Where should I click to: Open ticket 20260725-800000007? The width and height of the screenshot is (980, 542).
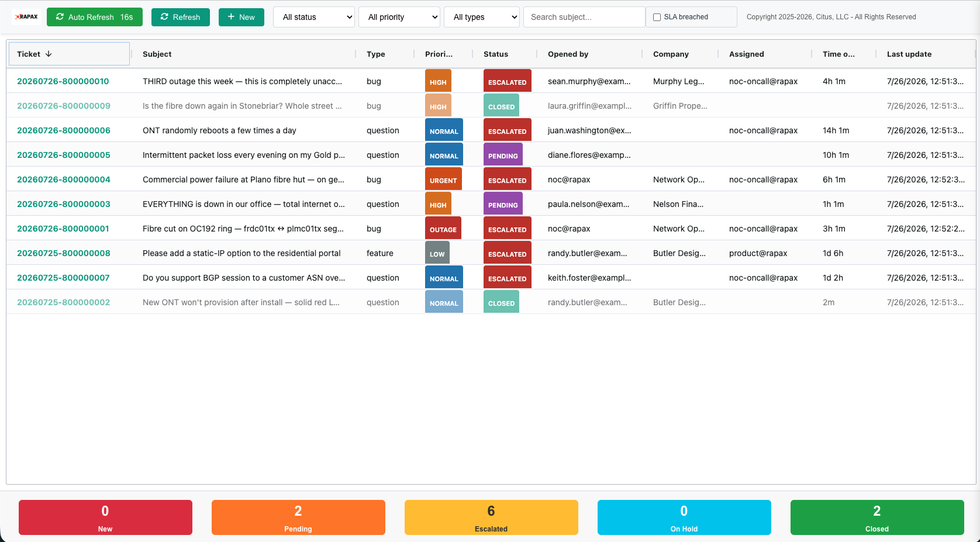coord(63,278)
